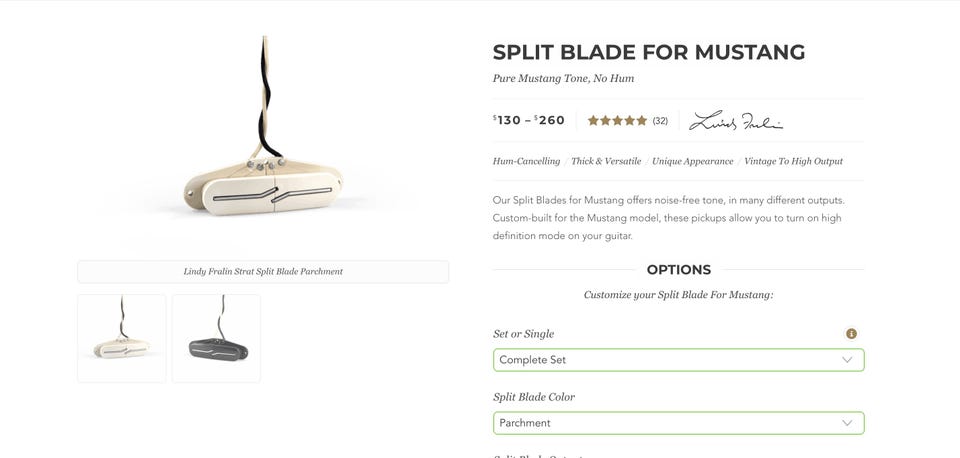Image resolution: width=960 pixels, height=458 pixels.
Task: Click the OPTIONS section heading
Action: tap(678, 270)
